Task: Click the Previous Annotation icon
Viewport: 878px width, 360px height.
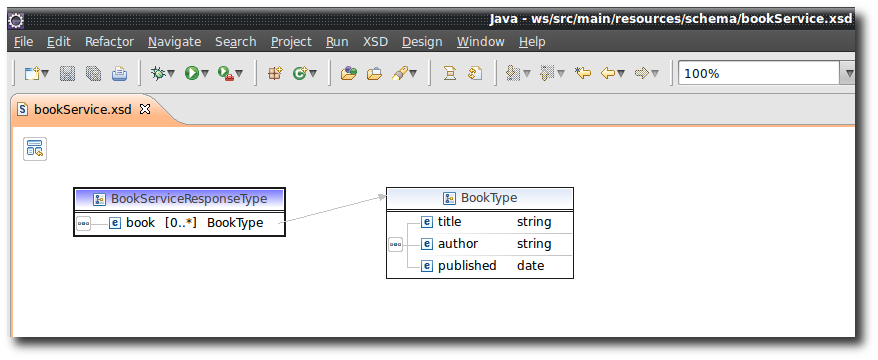Action: pos(547,73)
